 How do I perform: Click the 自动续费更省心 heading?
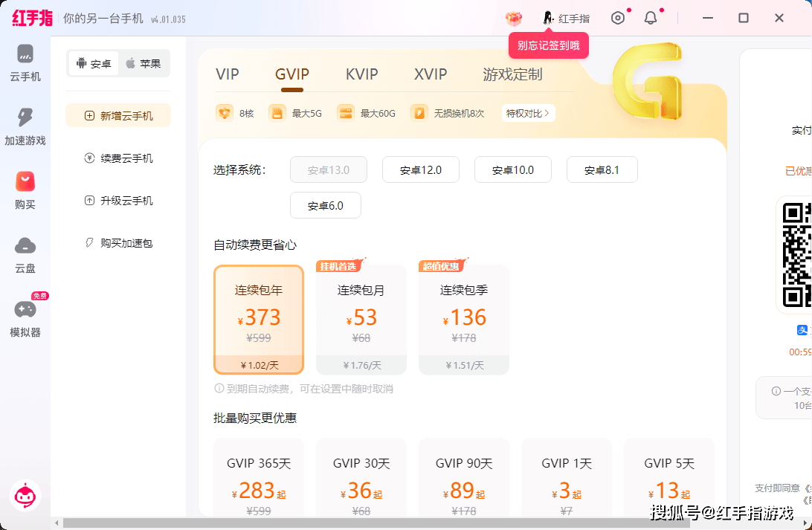pos(255,245)
